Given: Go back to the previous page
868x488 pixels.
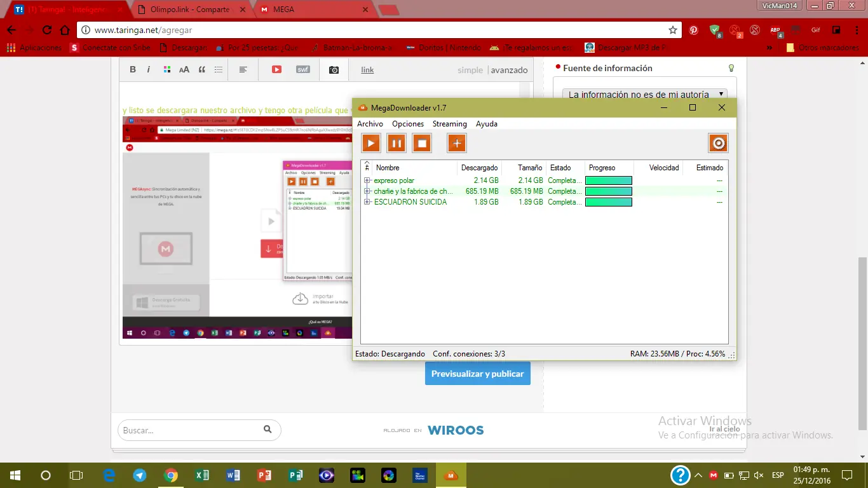Looking at the screenshot, I should [x=11, y=30].
